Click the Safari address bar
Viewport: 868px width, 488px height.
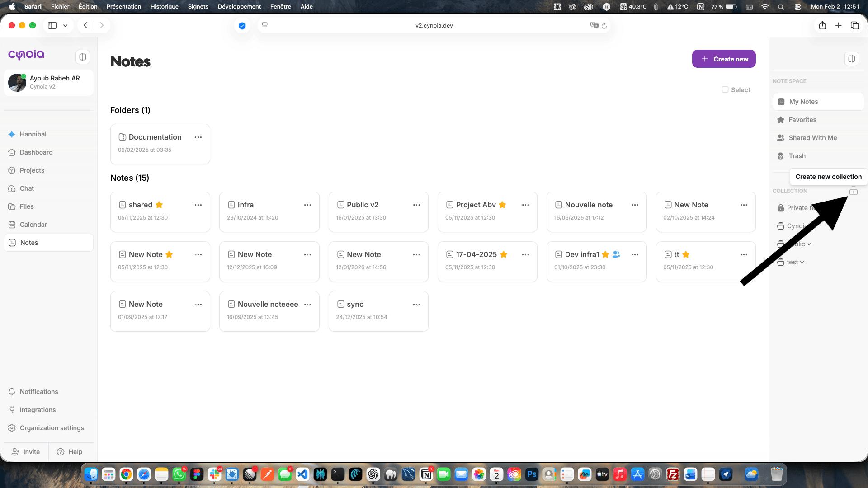click(434, 25)
